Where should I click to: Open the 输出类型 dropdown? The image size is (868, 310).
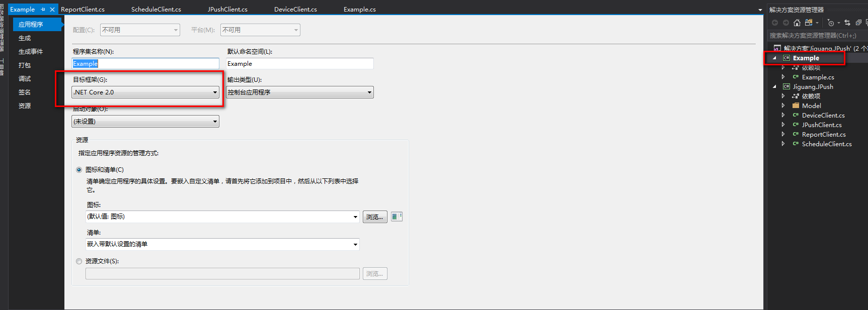click(300, 92)
